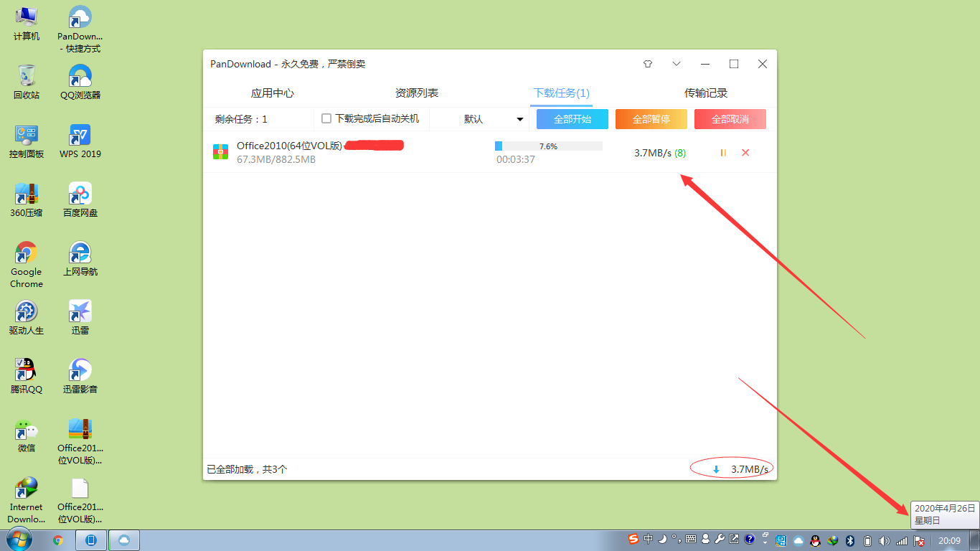Click the user account icon in the language bar
Image resolution: width=980 pixels, height=551 pixels.
tap(706, 539)
